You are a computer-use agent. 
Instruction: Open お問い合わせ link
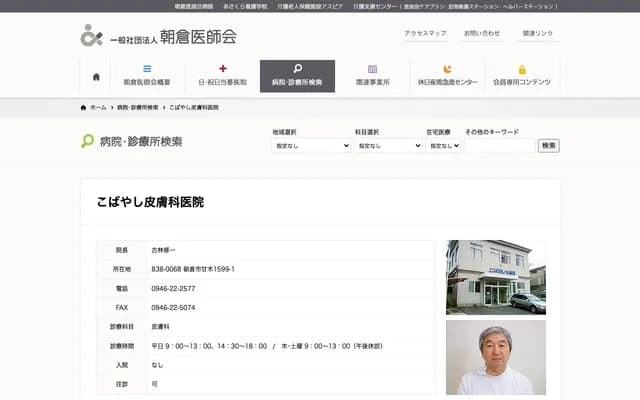482,33
